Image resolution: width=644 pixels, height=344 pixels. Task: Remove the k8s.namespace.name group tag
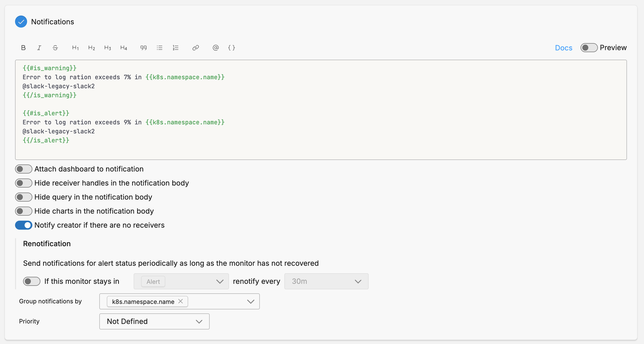(x=181, y=301)
